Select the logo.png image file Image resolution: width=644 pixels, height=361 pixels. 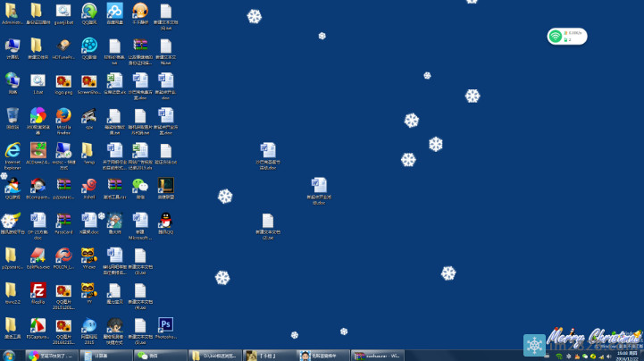point(63,81)
